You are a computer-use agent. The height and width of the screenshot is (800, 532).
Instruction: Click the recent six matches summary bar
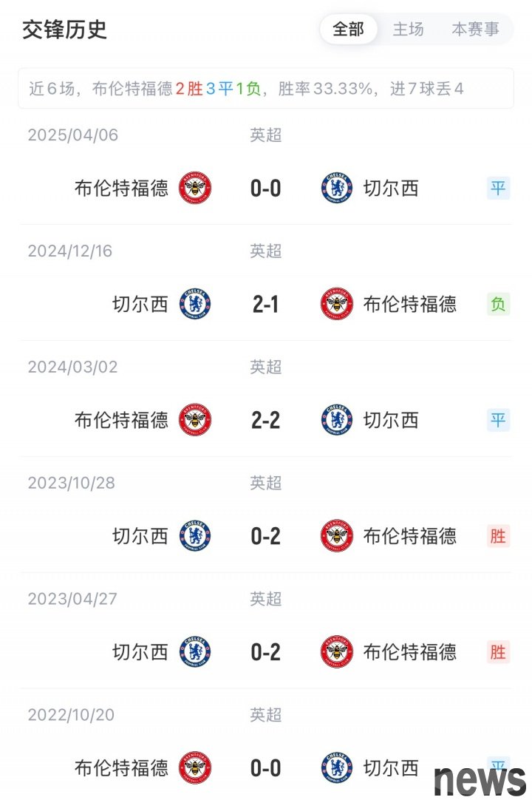[x=266, y=88]
